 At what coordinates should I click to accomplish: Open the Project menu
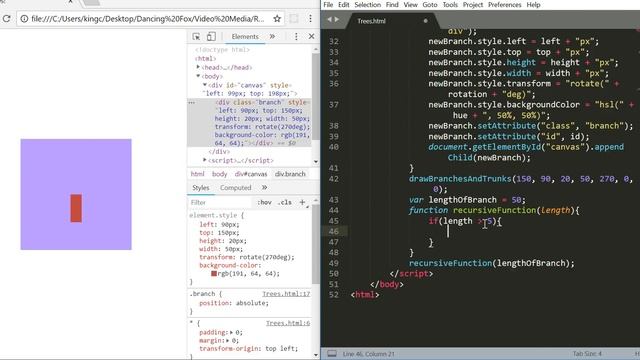pos(473,5)
